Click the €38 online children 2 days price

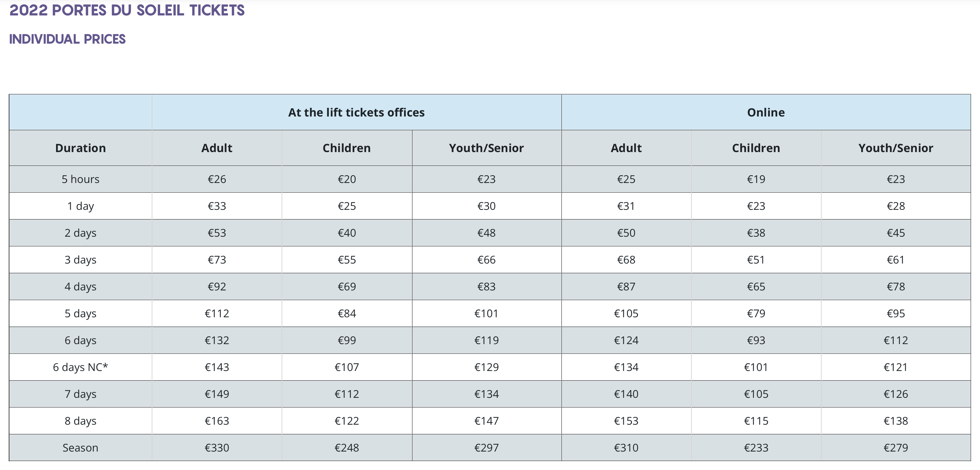[756, 233]
